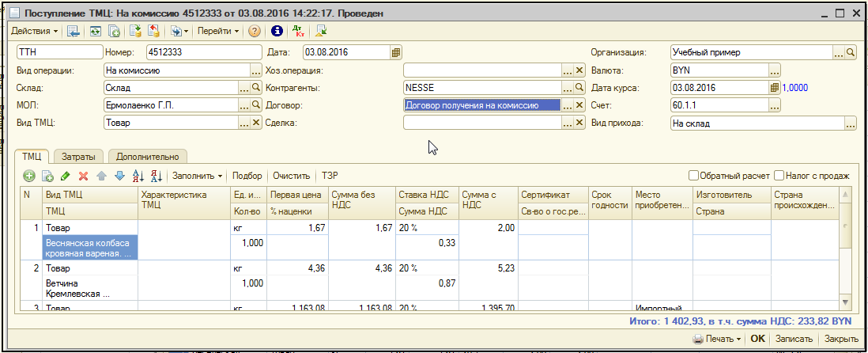Image resolution: width=868 pixels, height=353 pixels.
Task: Switch to the Затраты tab
Action: point(78,157)
